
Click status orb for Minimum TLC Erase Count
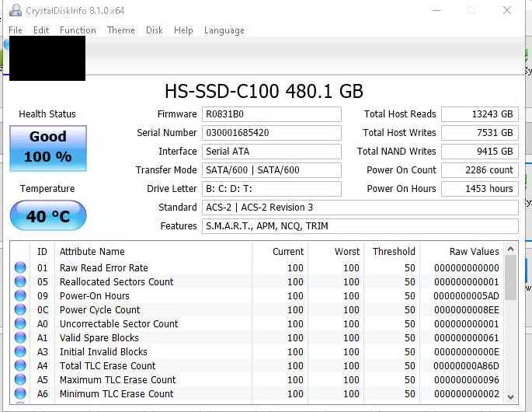20,393
